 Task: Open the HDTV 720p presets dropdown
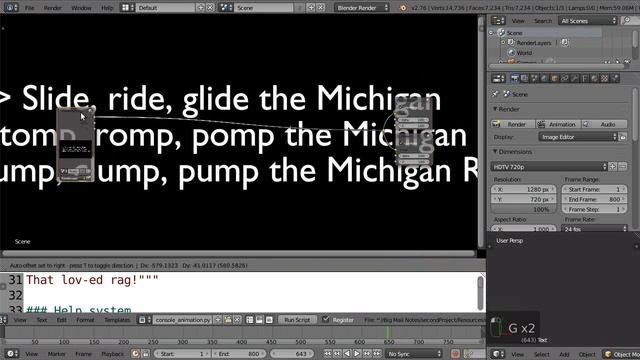pos(549,167)
